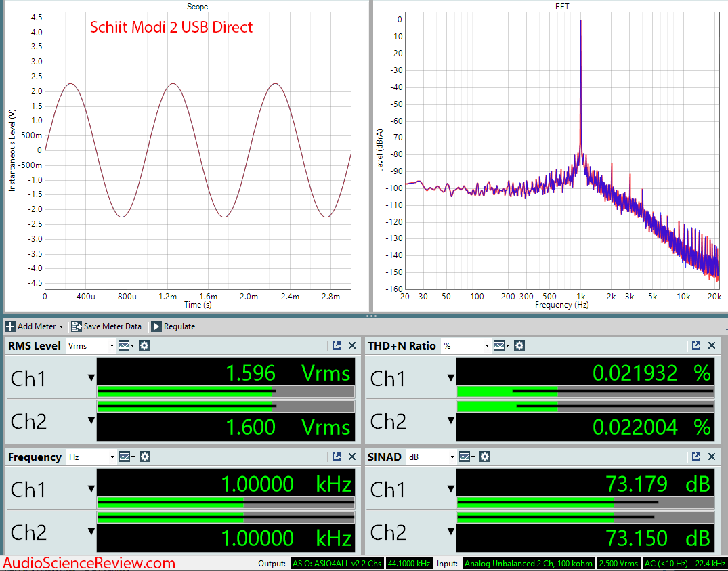This screenshot has height=571, width=728.
Task: Close the THD+N Ratio meter
Action: [x=711, y=345]
